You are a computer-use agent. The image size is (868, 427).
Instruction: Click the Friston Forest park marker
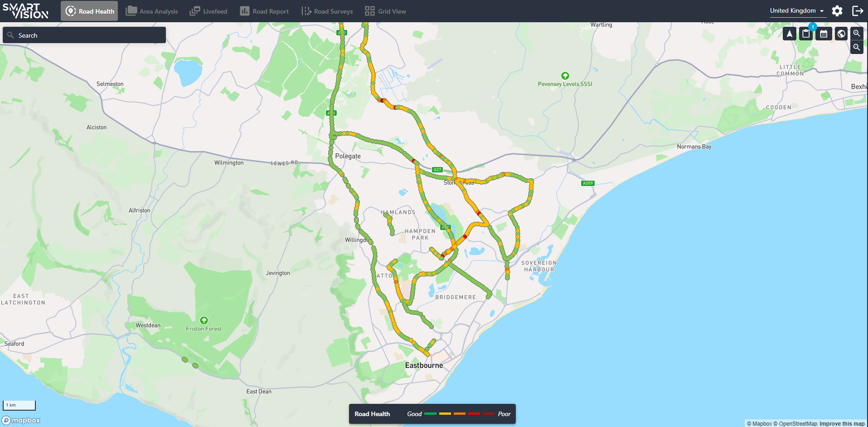(204, 320)
